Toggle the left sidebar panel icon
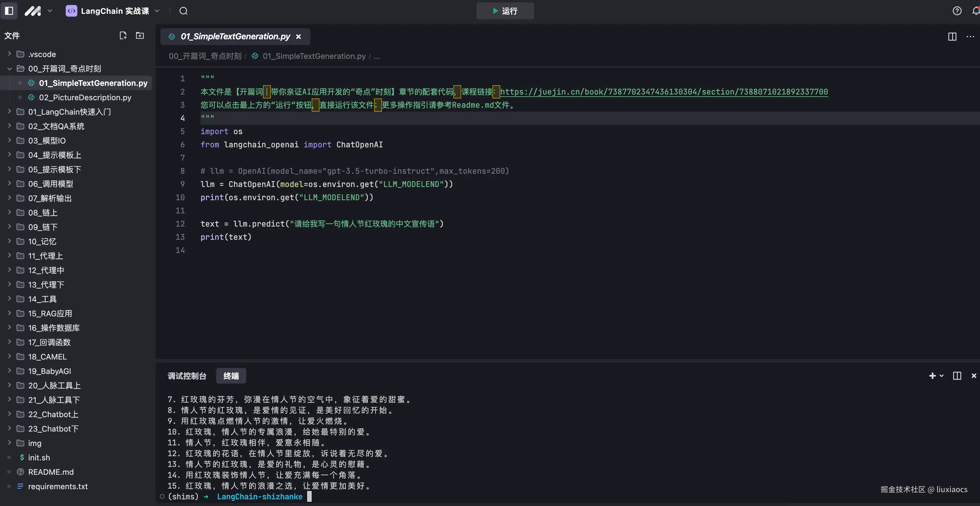This screenshot has width=980, height=506. [x=9, y=11]
